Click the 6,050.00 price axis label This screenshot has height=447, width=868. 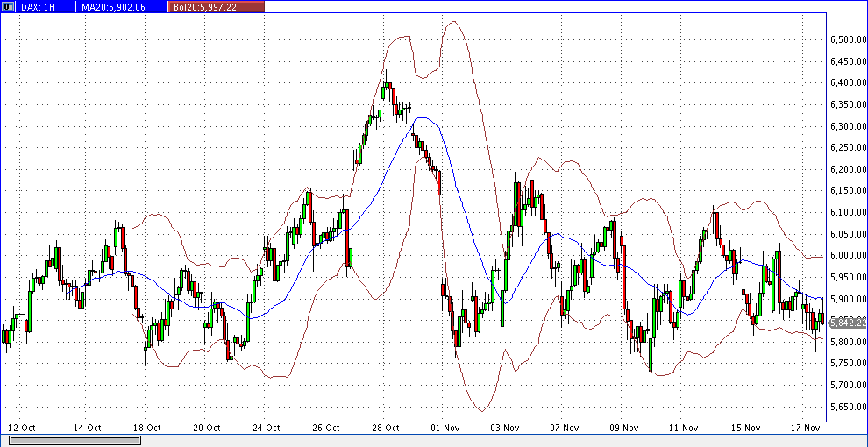tap(848, 234)
